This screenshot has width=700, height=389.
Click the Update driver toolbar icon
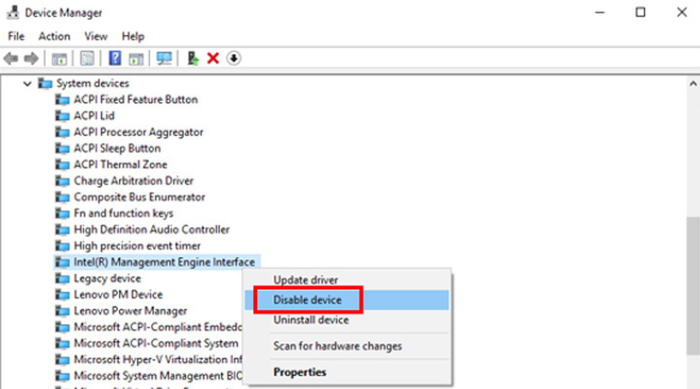pyautogui.click(x=193, y=58)
